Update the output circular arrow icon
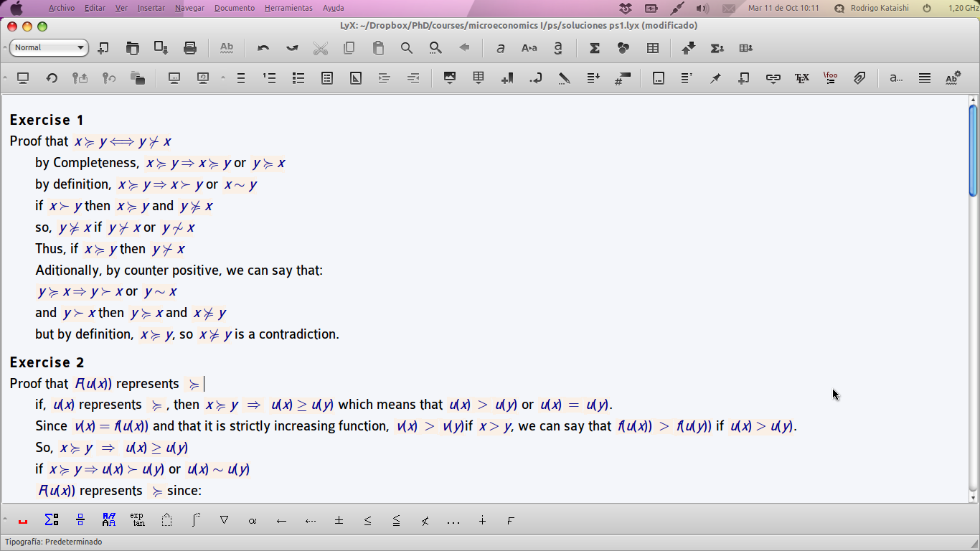This screenshot has height=551, width=980. pos(52,78)
